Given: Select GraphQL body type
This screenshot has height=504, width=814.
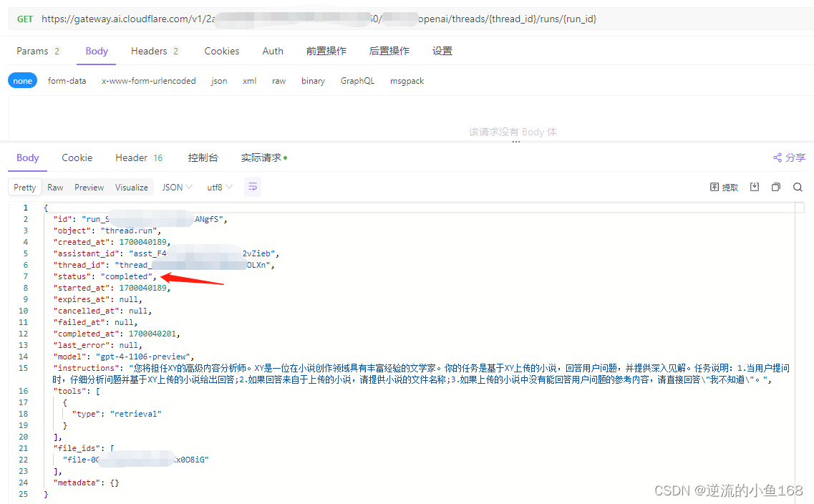Looking at the screenshot, I should [357, 80].
